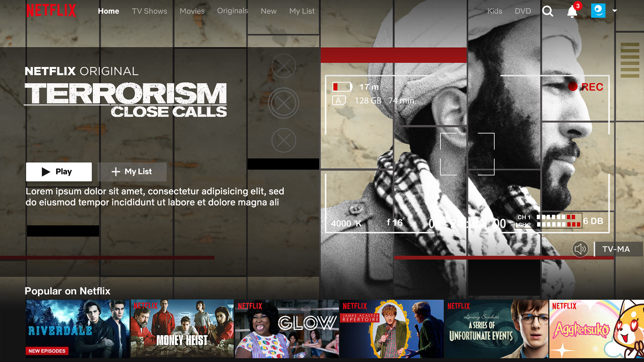Open the Movies menu item
Screen dimensions: 644x362
point(192,11)
